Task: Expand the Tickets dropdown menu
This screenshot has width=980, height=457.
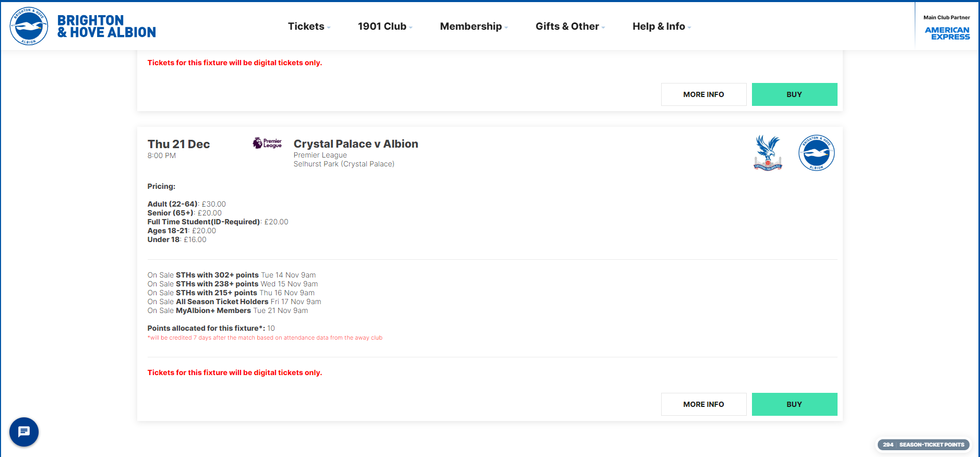Action: [309, 27]
